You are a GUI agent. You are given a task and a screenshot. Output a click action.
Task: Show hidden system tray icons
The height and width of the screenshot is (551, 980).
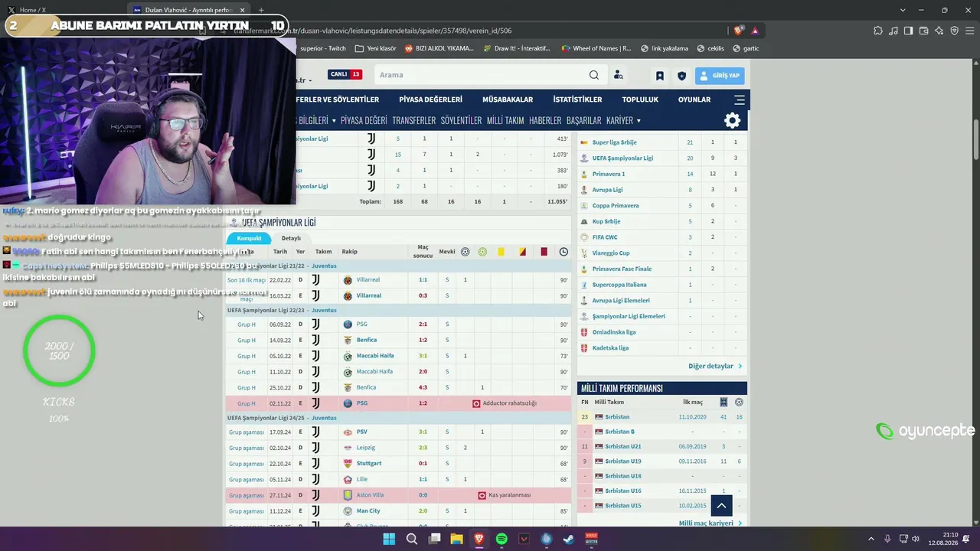(x=871, y=539)
